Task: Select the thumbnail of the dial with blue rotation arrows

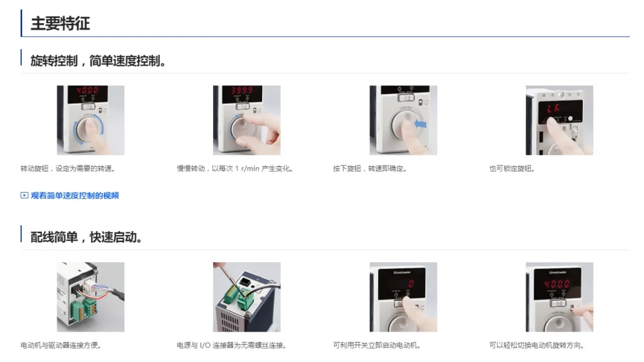Action: tap(90, 120)
